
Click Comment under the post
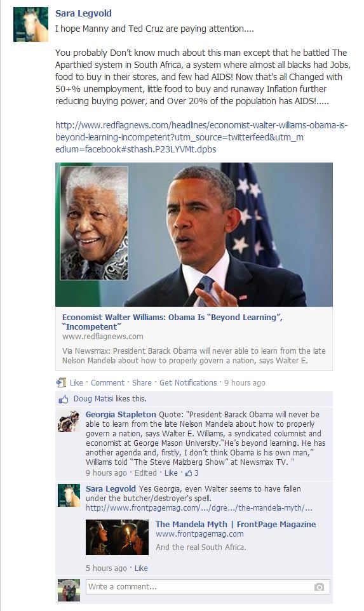pyautogui.click(x=107, y=382)
